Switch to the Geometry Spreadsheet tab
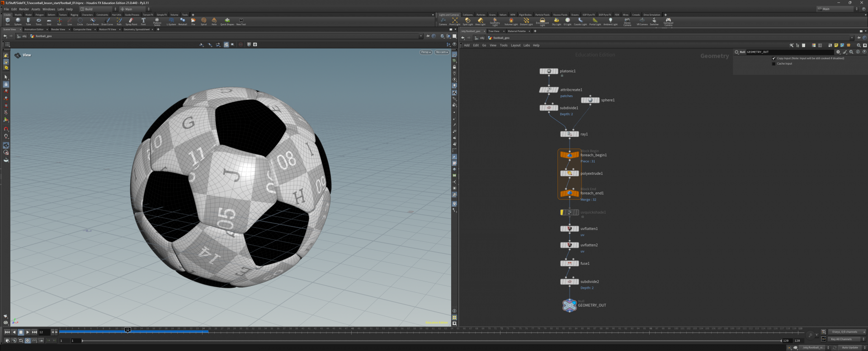The width and height of the screenshot is (868, 351). (x=137, y=29)
